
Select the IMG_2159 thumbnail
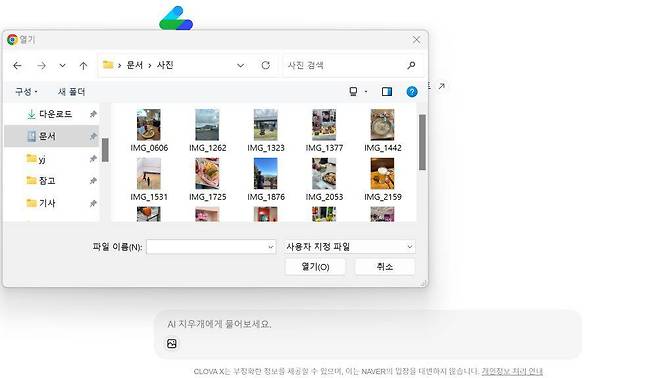pos(382,173)
